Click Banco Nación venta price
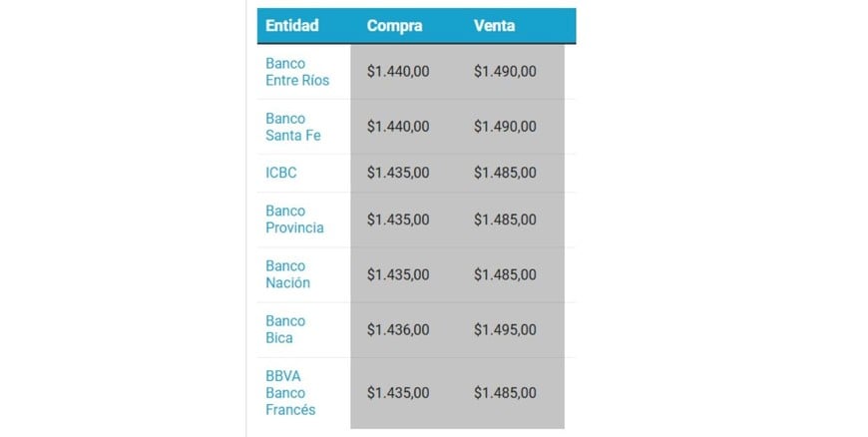The width and height of the screenshot is (868, 437). click(505, 274)
